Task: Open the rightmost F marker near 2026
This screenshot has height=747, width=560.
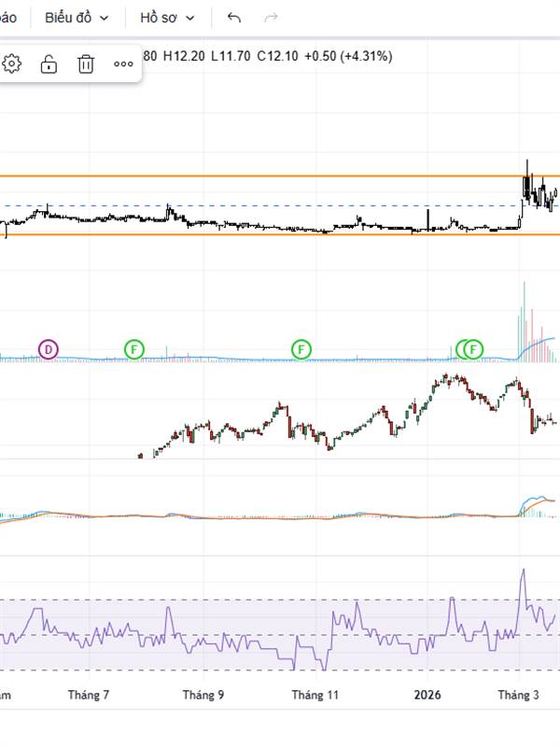Action: (x=473, y=349)
